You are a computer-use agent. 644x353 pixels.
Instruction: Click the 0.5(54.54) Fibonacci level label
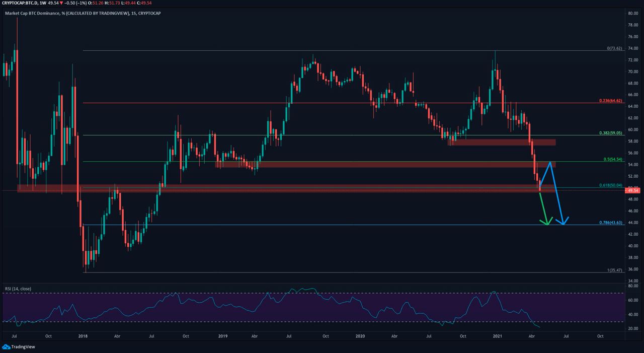(x=613, y=159)
